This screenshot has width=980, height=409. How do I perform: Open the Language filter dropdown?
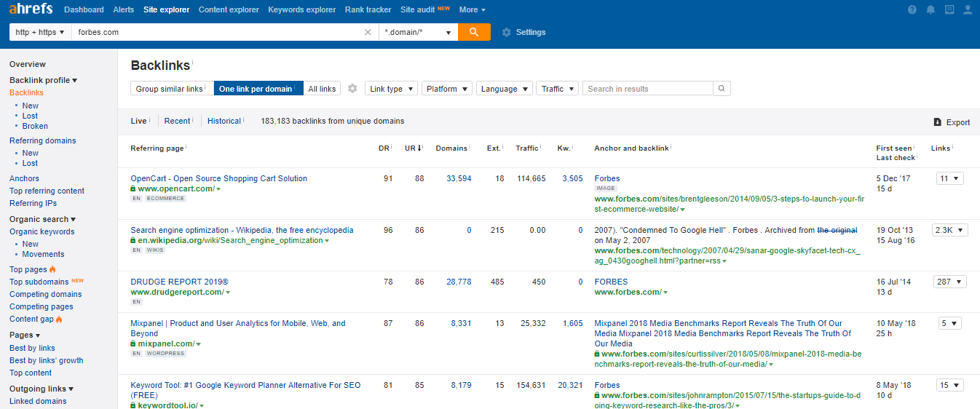505,89
